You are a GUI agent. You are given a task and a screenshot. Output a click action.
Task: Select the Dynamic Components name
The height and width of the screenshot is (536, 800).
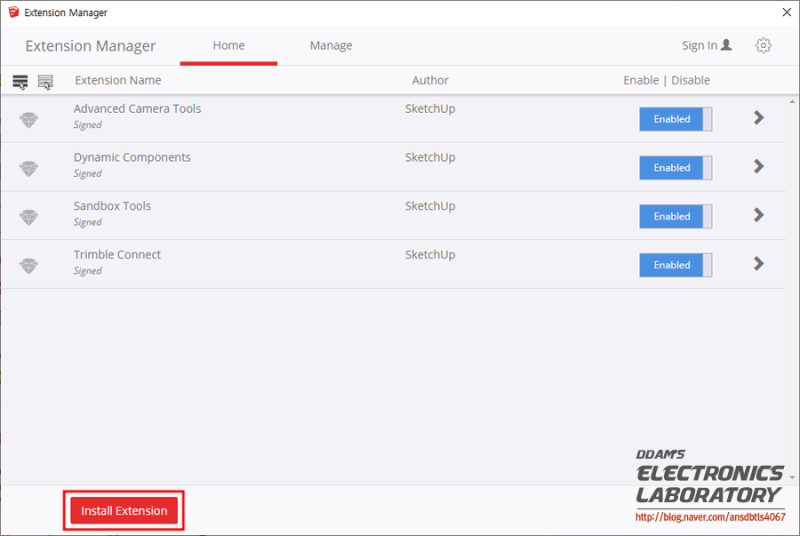[132, 157]
